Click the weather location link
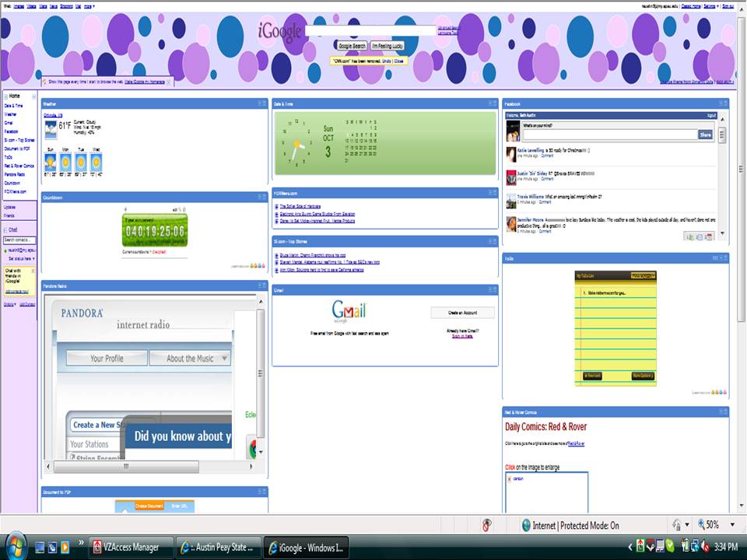 53,115
